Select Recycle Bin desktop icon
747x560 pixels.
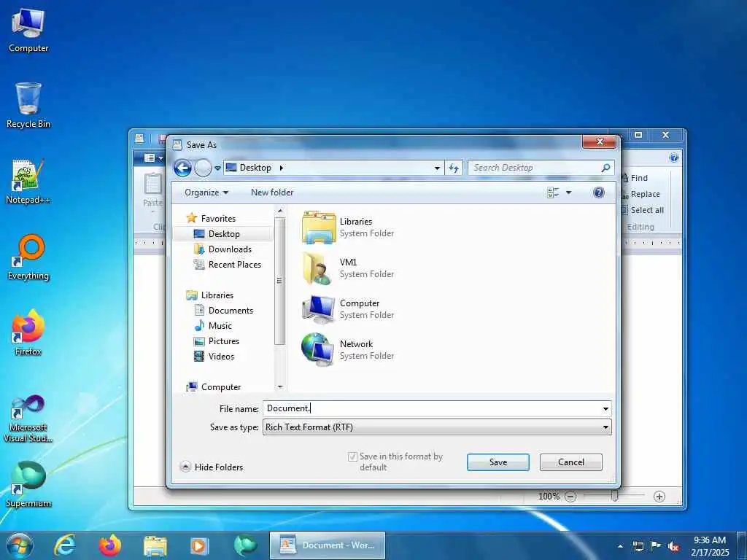pyautogui.click(x=28, y=106)
